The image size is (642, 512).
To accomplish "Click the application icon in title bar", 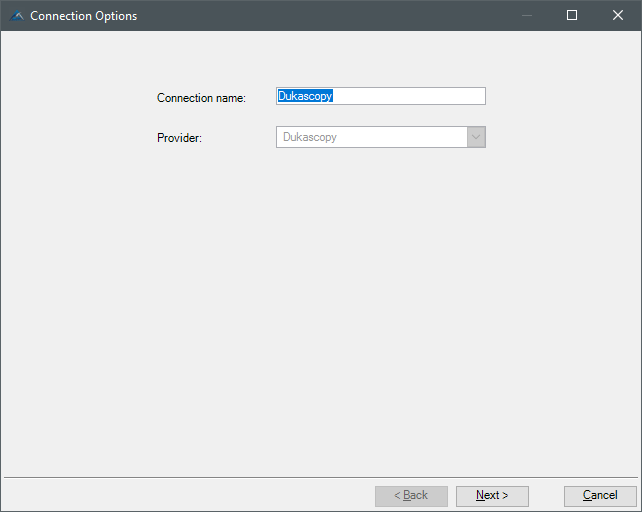I will coord(16,16).
